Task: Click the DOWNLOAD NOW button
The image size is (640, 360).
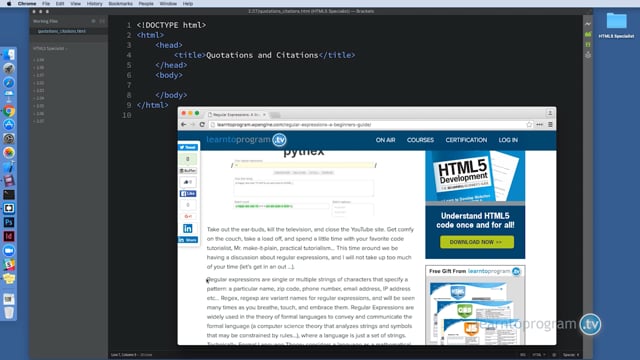Action: [x=476, y=242]
